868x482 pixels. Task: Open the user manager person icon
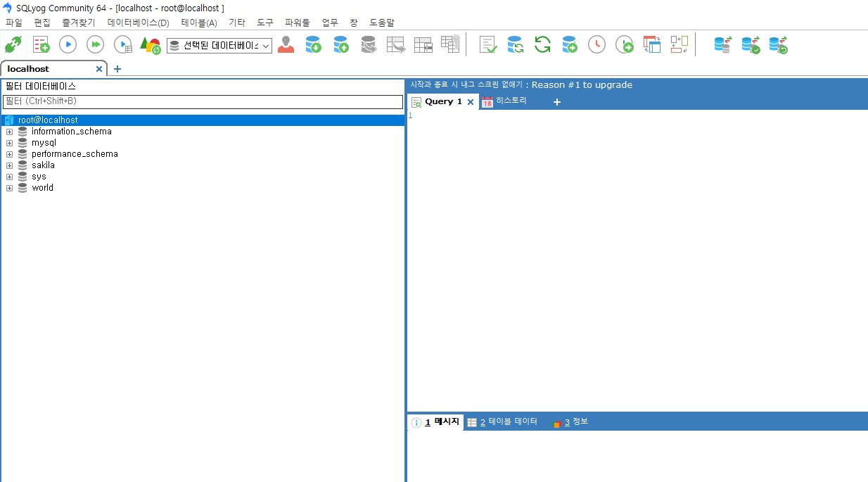286,45
